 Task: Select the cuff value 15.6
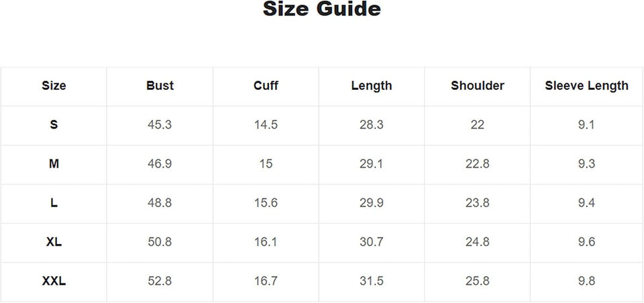(266, 203)
